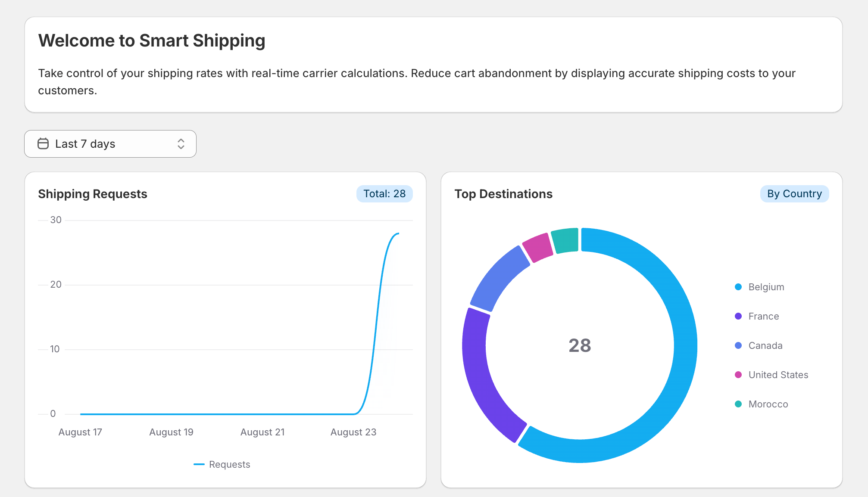Screen dimensions: 868x497
Task: Click the Morocco legend label
Action: [768, 404]
